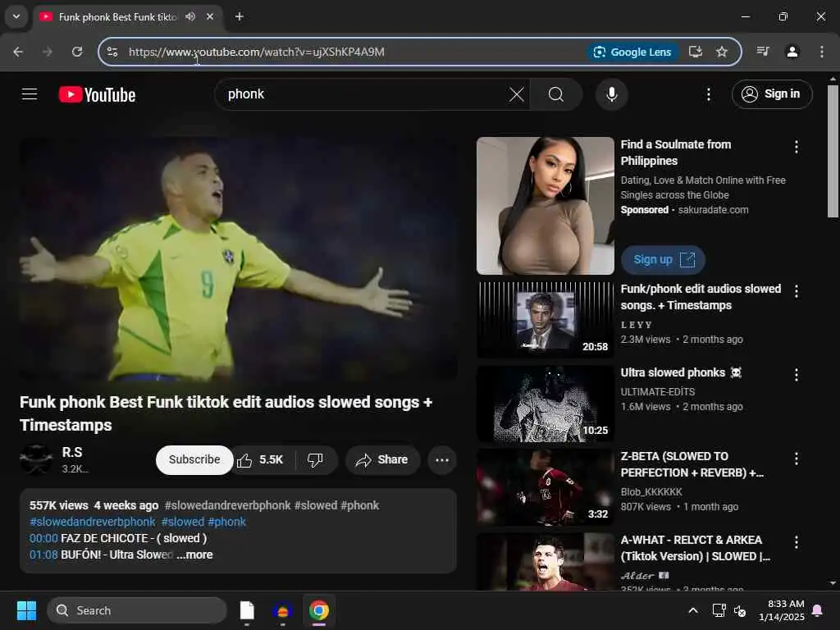Open more actions under video

tap(442, 459)
